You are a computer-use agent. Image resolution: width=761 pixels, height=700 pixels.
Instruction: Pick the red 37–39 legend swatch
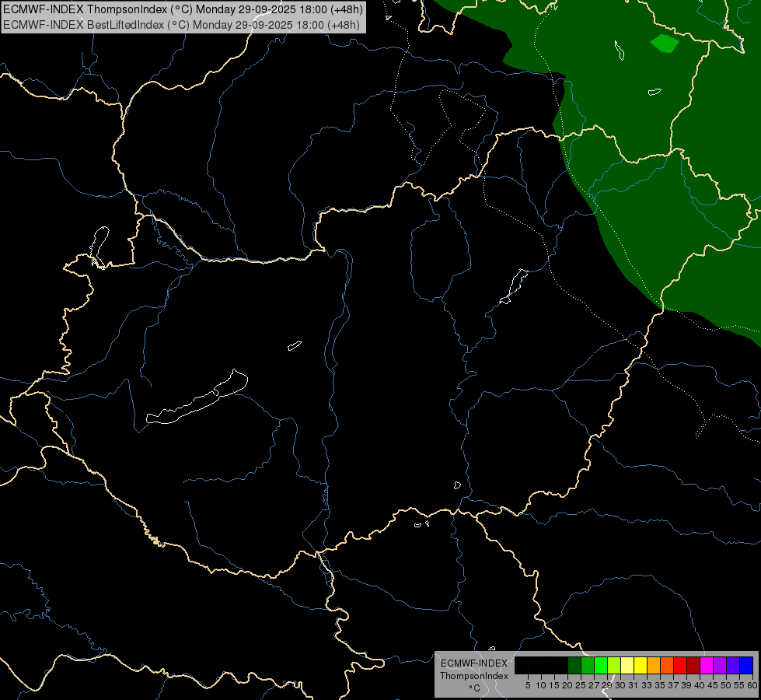coord(680,666)
